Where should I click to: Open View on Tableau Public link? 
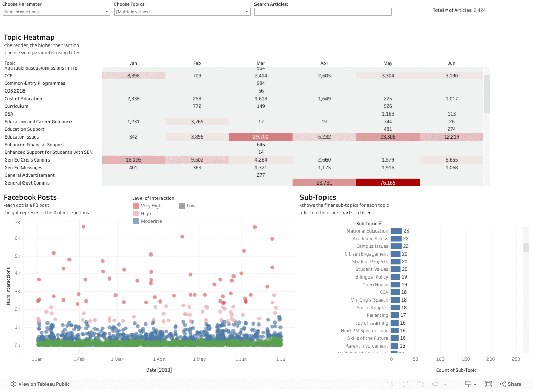click(44, 384)
